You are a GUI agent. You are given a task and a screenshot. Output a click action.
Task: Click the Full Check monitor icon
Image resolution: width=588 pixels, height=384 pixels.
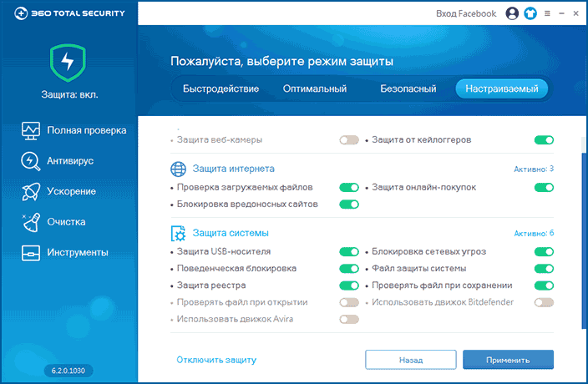coord(31,131)
